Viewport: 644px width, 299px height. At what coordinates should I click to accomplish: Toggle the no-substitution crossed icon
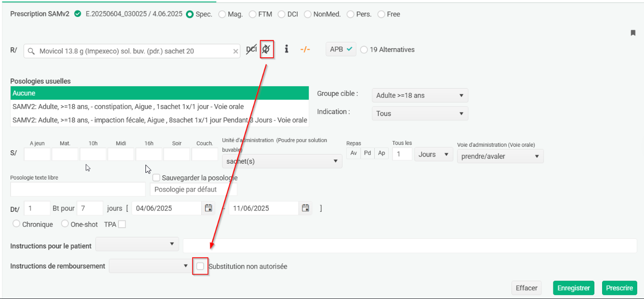pyautogui.click(x=266, y=49)
